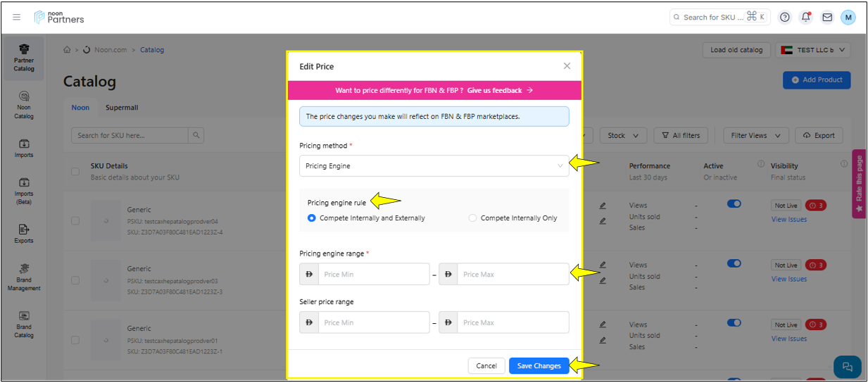Viewport: 868px width, 383px height.
Task: Switch to the Noon tab
Action: point(80,108)
